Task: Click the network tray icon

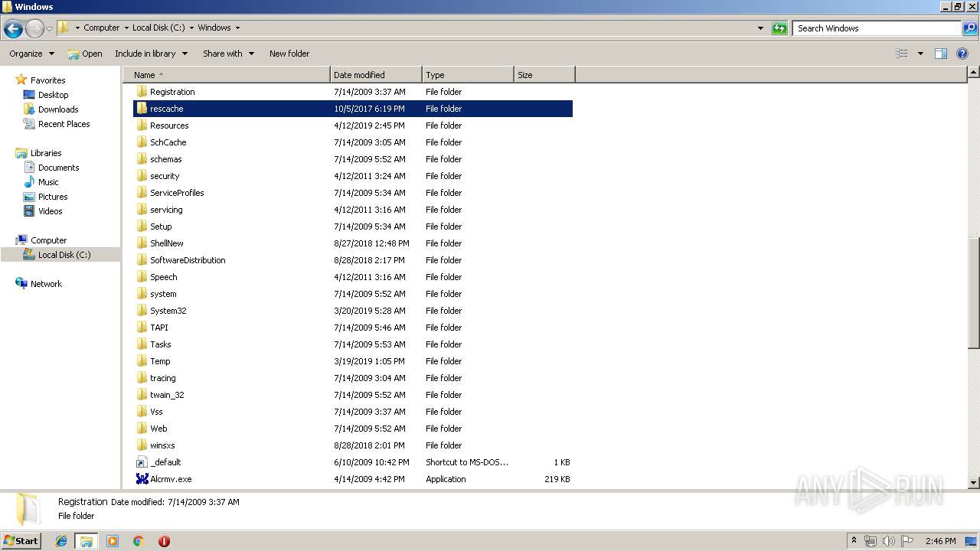Action: click(x=871, y=541)
